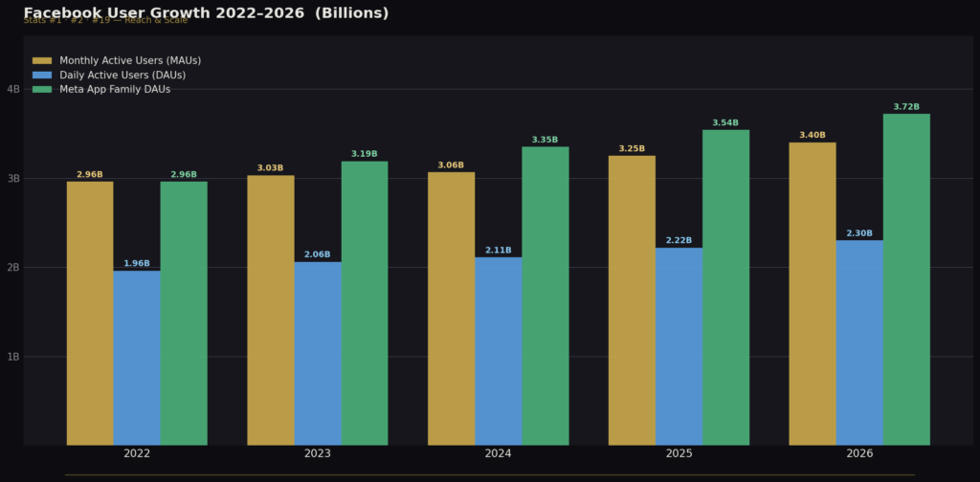Click the 2022 DAU bar labeled 1.96B
Image resolution: width=980 pixels, height=482 pixels.
[137, 358]
